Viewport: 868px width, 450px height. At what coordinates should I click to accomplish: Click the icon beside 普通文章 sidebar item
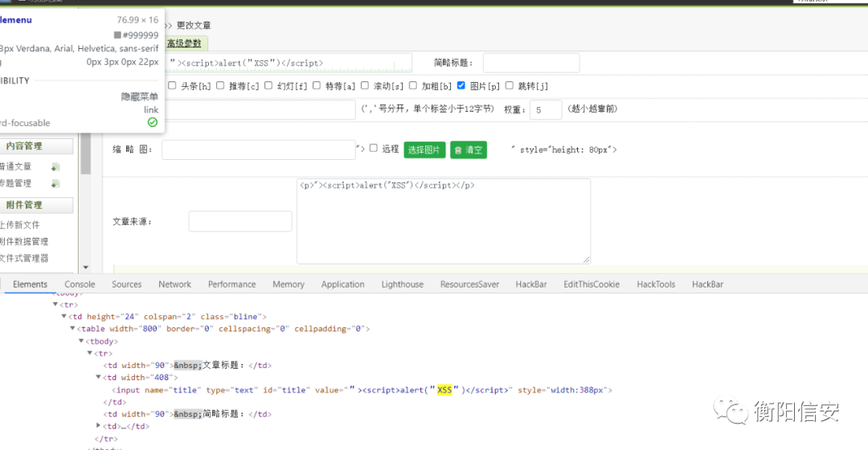pyautogui.click(x=55, y=166)
